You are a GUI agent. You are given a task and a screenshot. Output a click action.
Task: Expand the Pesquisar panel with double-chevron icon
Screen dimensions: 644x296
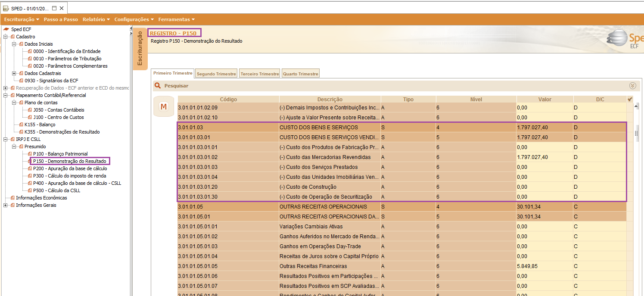tap(632, 86)
